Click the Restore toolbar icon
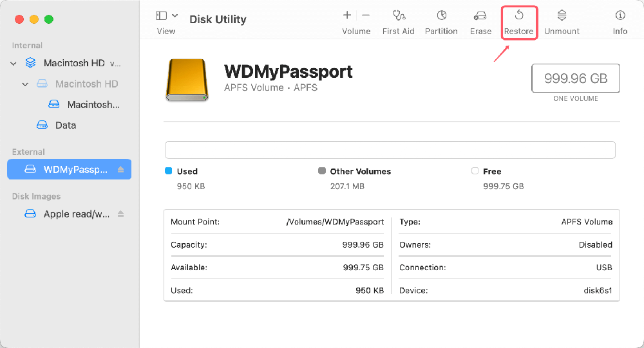 pos(519,15)
